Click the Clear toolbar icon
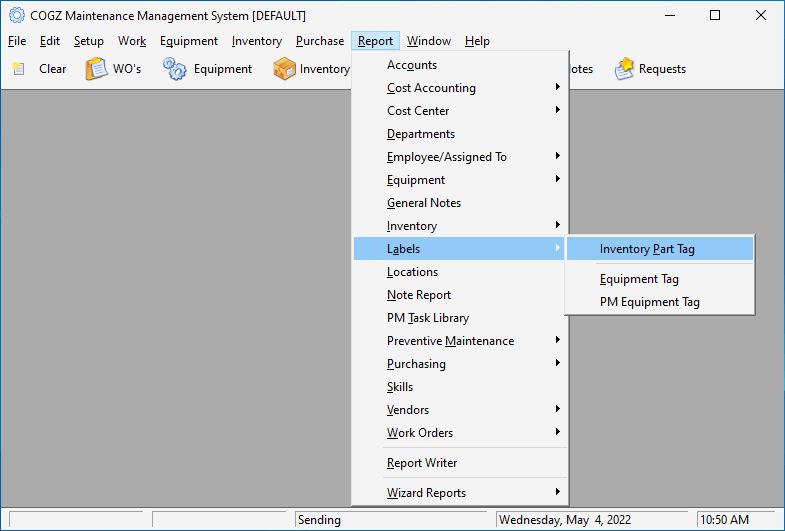The image size is (785, 531). tap(19, 69)
